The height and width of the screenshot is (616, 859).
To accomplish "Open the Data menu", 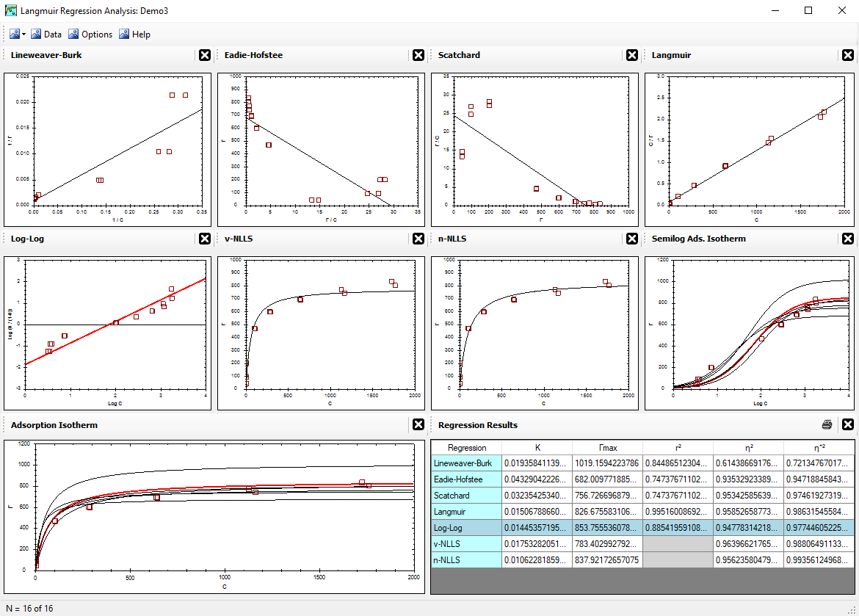I will click(46, 35).
